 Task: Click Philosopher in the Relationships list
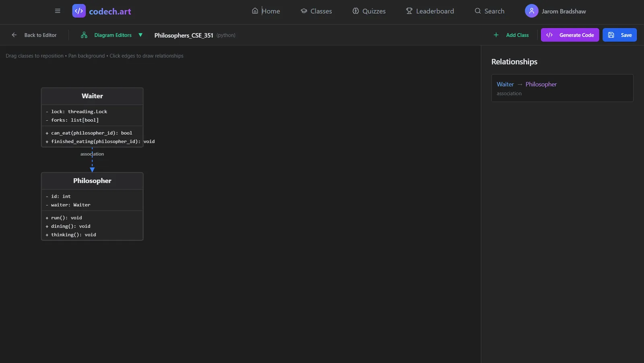tap(541, 84)
